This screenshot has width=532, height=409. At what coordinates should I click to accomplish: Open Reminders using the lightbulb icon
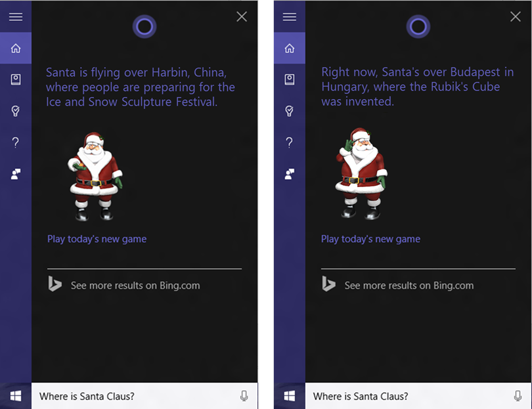[16, 111]
